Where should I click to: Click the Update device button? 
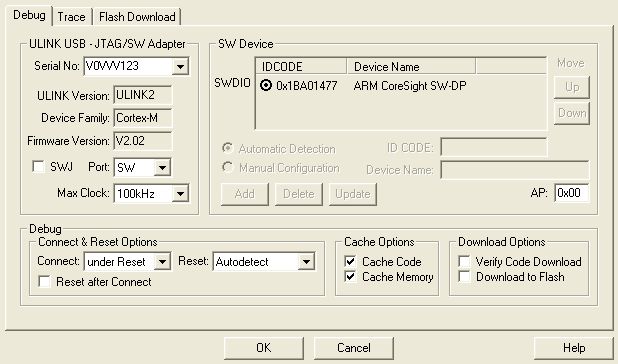(353, 194)
